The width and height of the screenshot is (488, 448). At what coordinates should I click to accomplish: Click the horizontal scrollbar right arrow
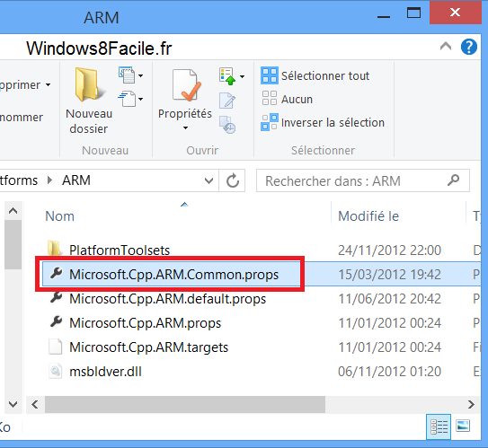(471, 405)
